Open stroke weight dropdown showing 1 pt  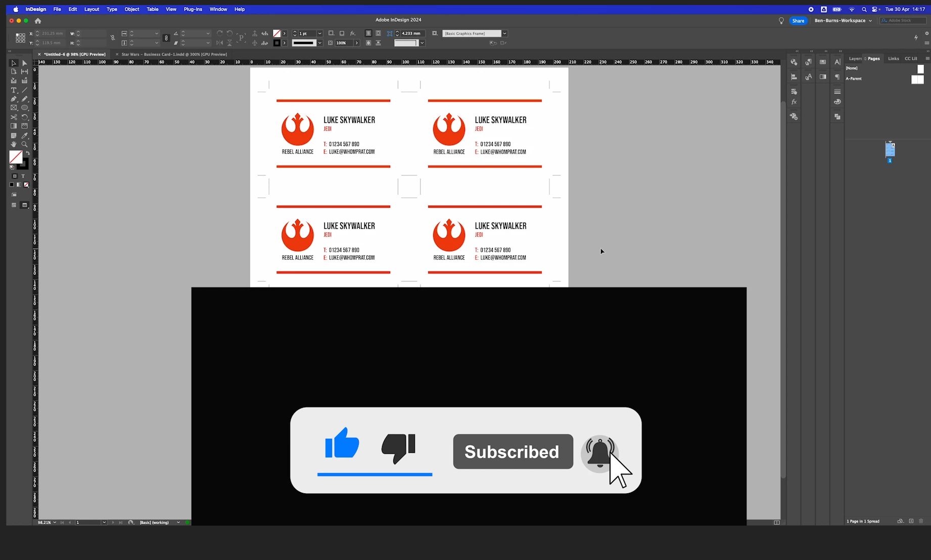(320, 33)
